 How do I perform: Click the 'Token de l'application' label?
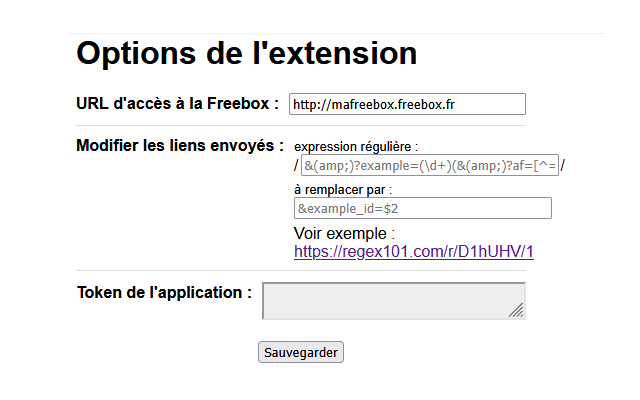click(x=164, y=293)
